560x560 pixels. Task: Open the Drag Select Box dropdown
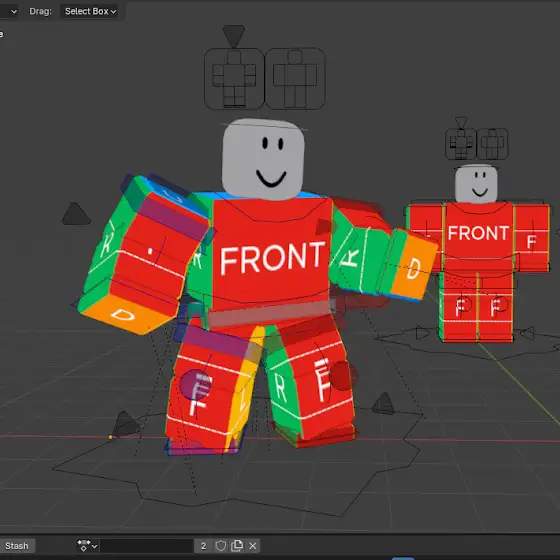(89, 11)
